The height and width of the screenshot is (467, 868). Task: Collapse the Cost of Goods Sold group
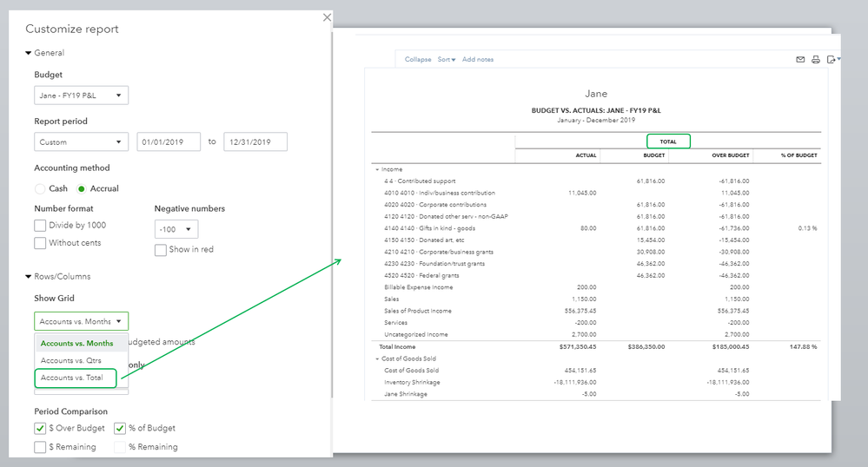pos(378,358)
